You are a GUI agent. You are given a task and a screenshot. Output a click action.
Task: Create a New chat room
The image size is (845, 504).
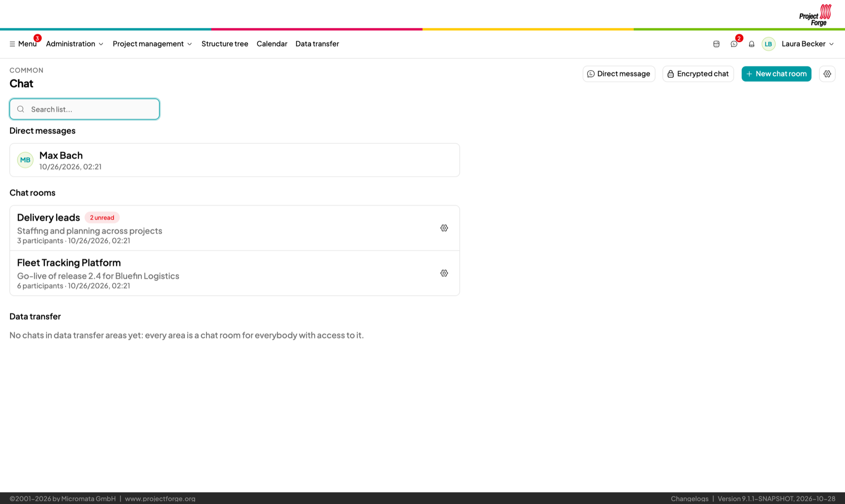coord(776,74)
